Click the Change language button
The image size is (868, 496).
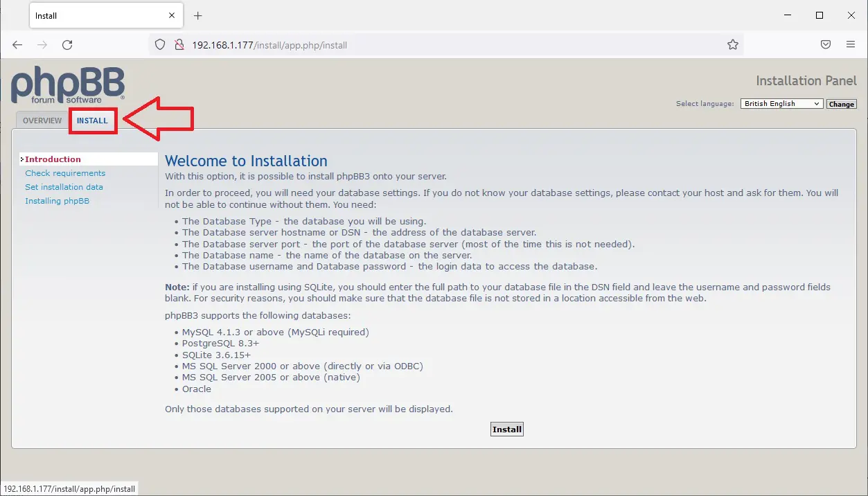(x=842, y=104)
